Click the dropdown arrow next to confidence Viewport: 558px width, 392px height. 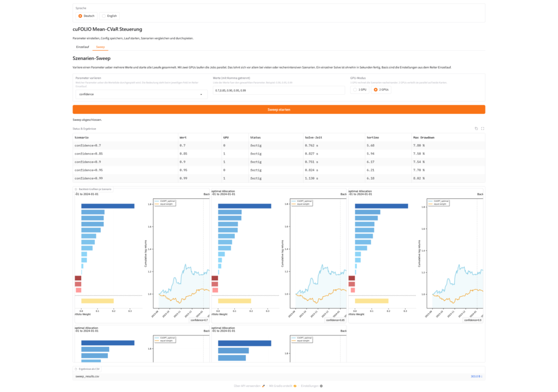tap(201, 95)
